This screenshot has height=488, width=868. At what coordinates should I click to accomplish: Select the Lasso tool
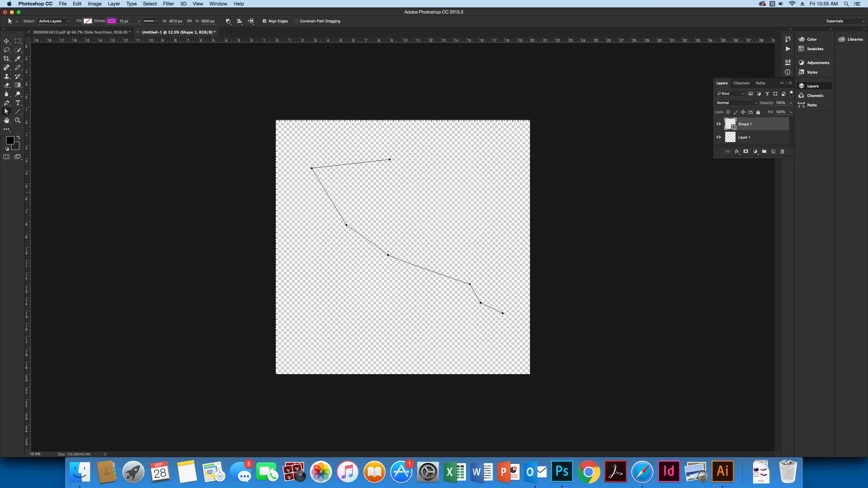[x=6, y=50]
